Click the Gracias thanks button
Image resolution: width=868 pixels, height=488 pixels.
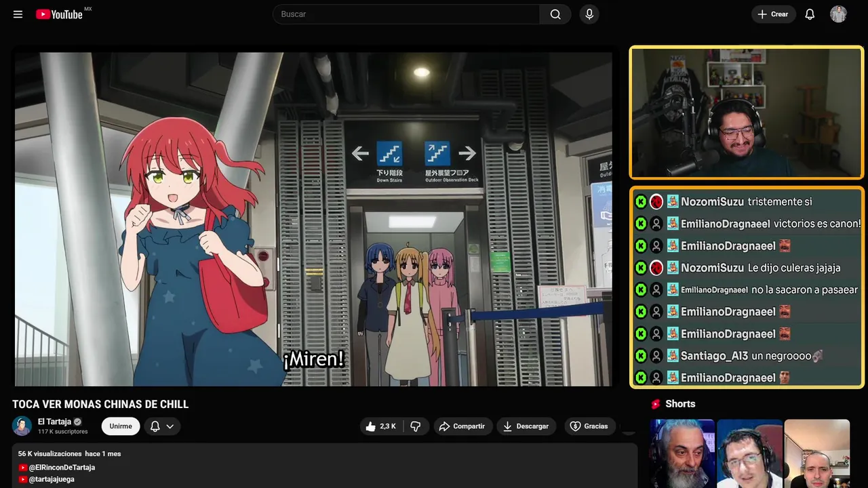[x=589, y=426]
